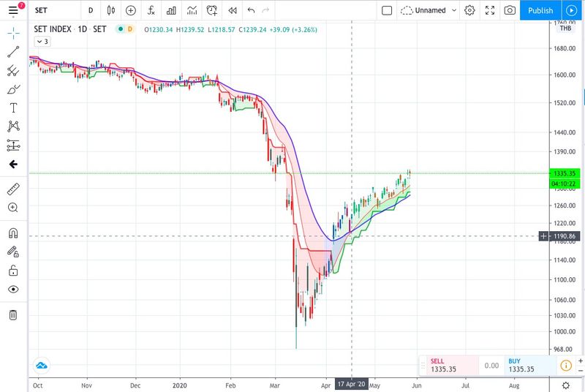
Task: Expand the collapsed indicators legend showing 3
Action: click(x=42, y=42)
